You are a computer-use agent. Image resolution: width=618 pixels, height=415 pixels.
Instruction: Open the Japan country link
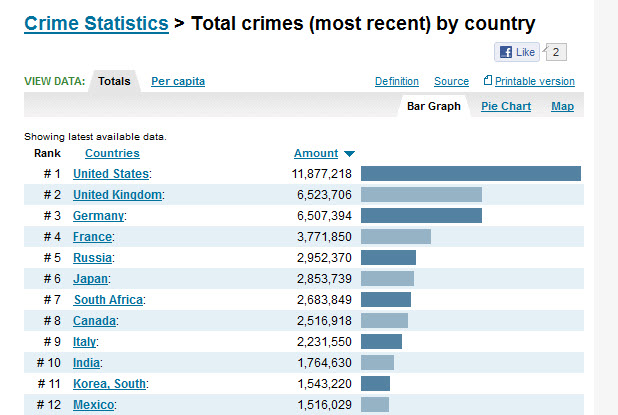point(90,279)
